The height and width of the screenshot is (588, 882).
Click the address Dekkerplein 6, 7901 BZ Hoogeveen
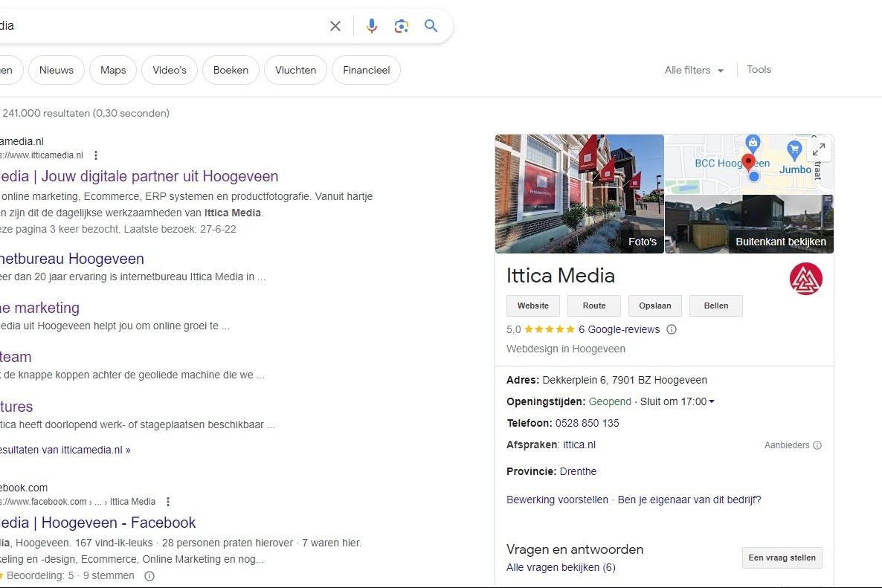pyautogui.click(x=625, y=380)
